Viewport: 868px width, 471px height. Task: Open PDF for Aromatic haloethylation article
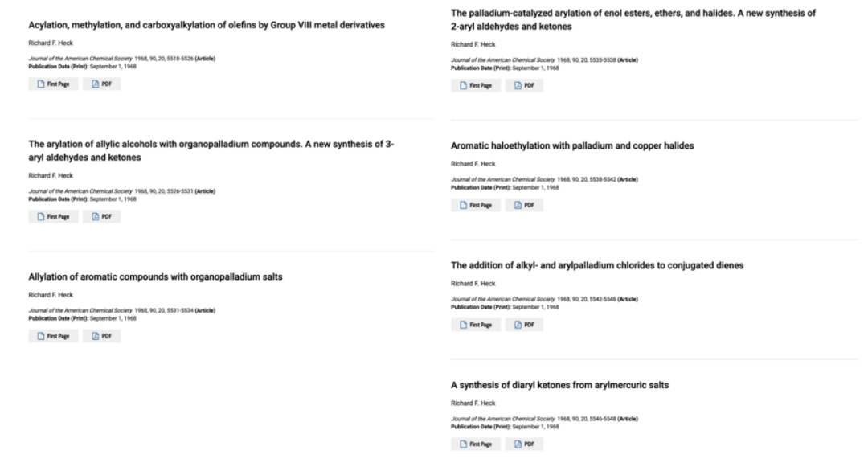click(x=524, y=205)
